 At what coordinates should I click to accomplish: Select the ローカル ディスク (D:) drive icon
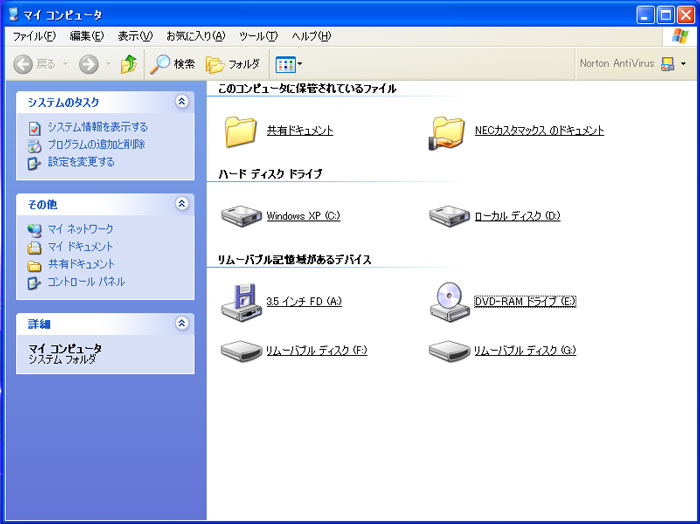point(448,216)
